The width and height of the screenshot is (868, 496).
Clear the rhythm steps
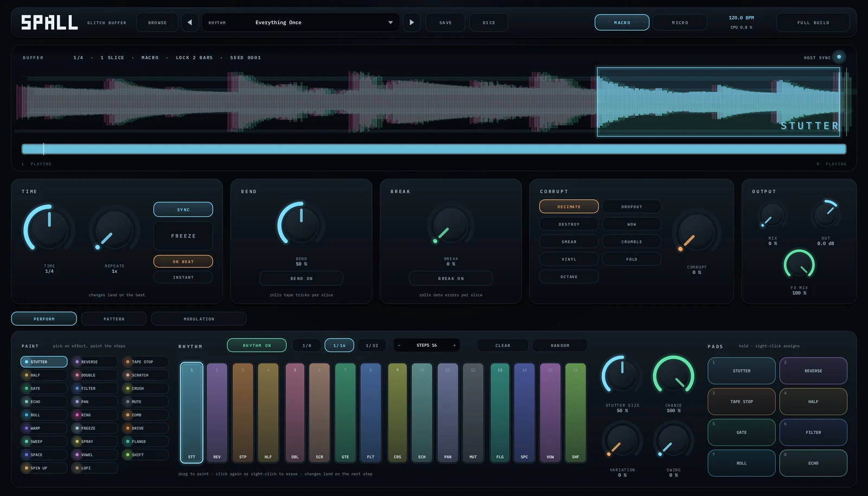pyautogui.click(x=502, y=345)
